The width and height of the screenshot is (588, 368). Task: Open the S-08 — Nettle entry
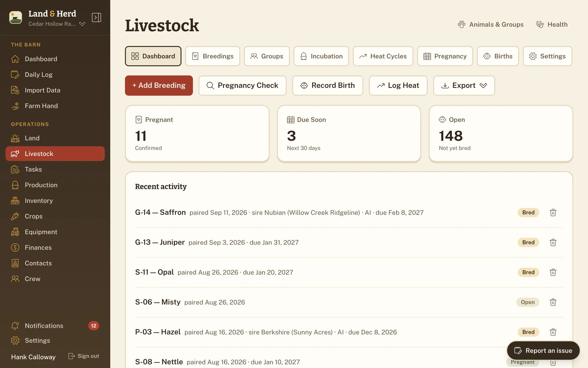click(x=159, y=362)
